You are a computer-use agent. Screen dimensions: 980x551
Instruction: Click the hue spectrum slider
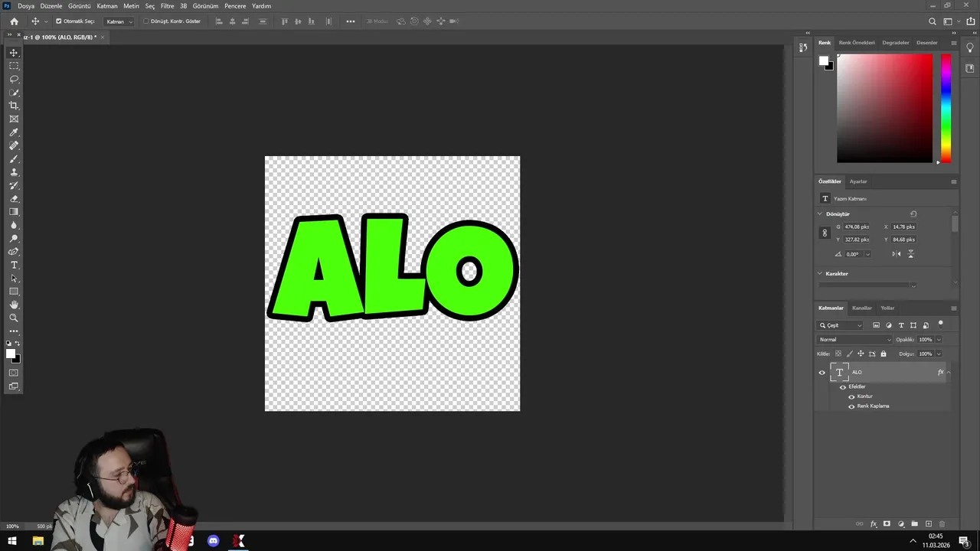[946, 109]
